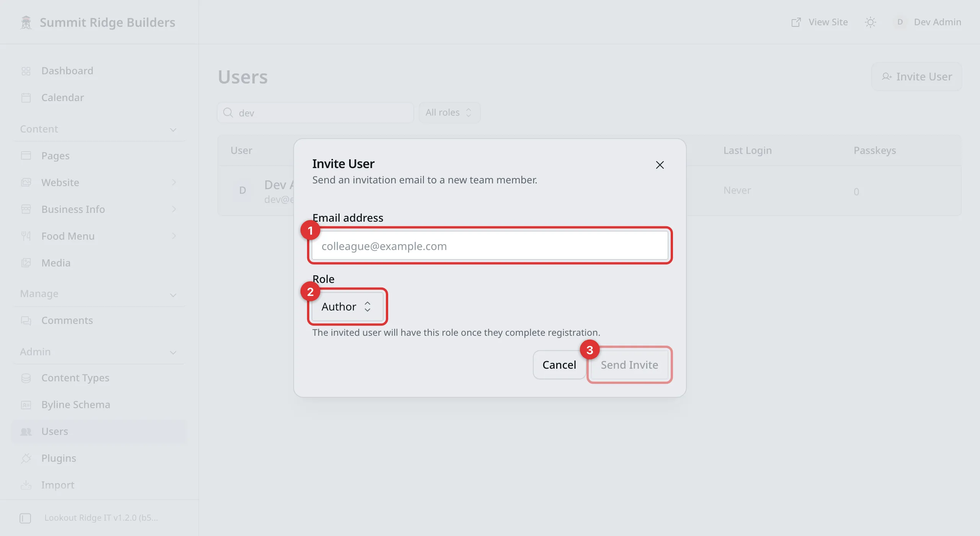Screen dimensions: 980x536
Task: Expand the Business Info submenu arrow
Action: pyautogui.click(x=174, y=209)
